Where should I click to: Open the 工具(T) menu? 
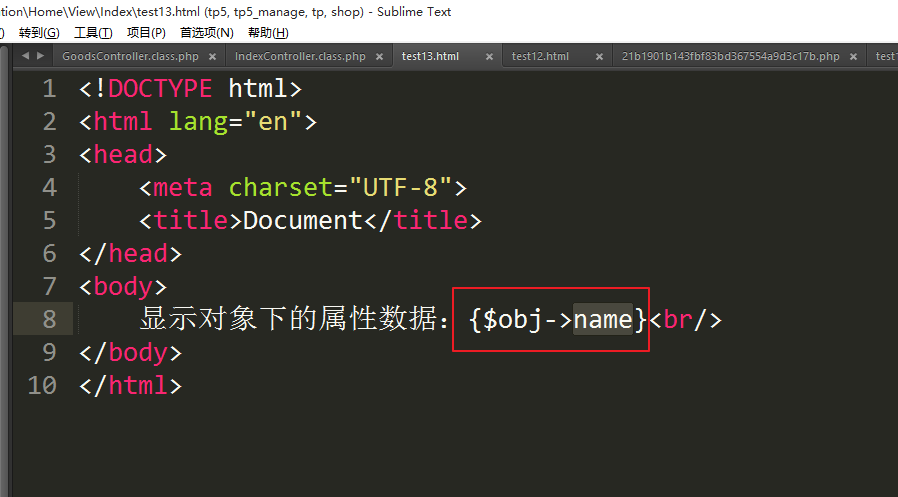(x=93, y=33)
